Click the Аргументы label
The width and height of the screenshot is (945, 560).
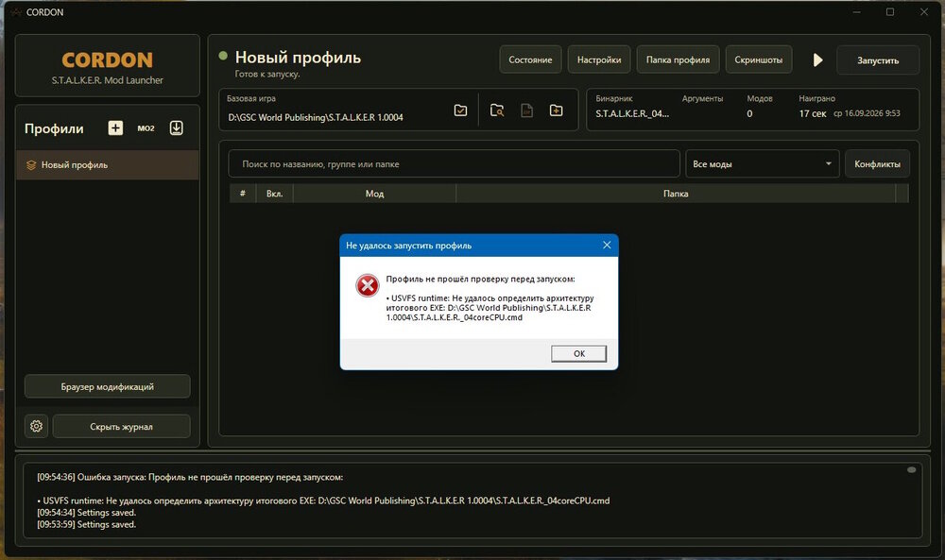(702, 98)
